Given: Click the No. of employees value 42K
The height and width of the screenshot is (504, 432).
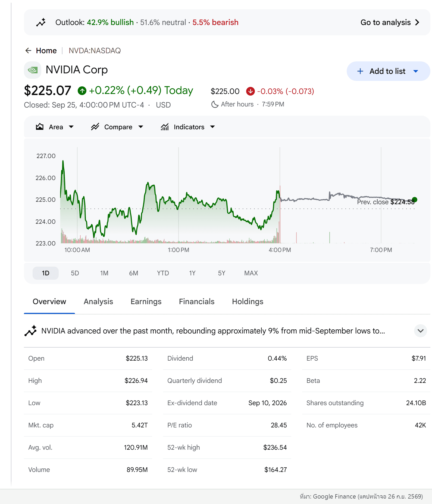Looking at the screenshot, I should tap(420, 425).
